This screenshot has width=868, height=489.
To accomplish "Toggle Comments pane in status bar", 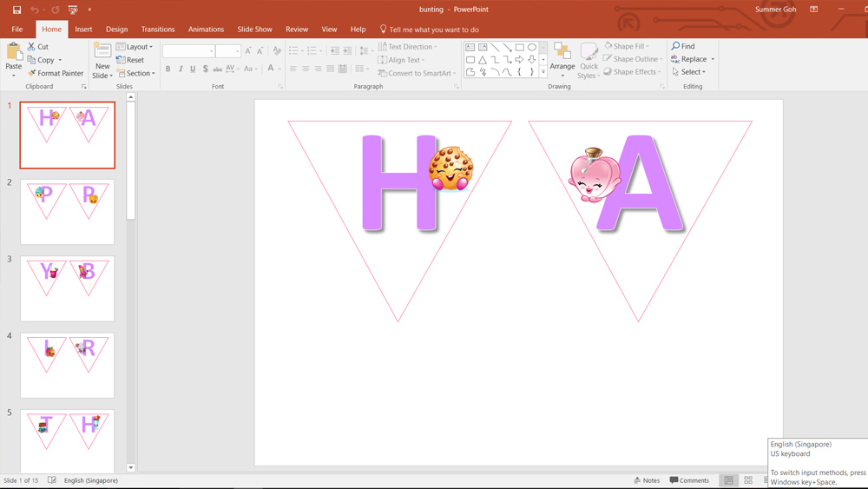I will click(689, 480).
